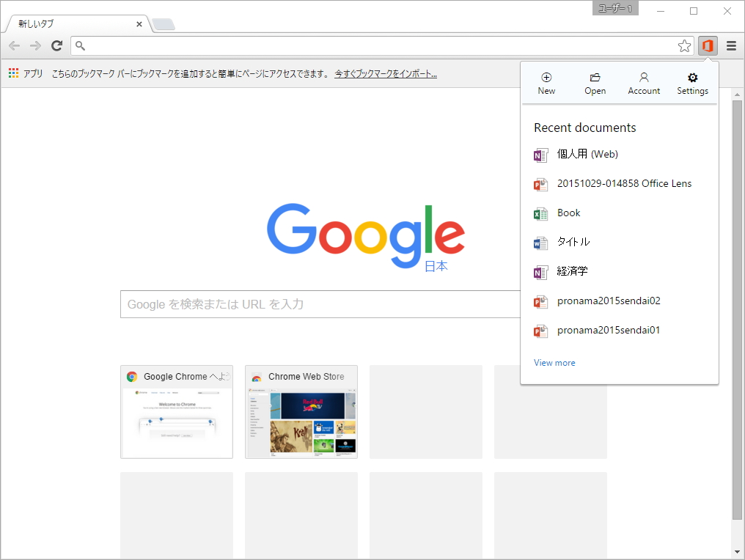This screenshot has width=745, height=560.
Task: Open Account settings via the Account icon
Action: coord(643,81)
